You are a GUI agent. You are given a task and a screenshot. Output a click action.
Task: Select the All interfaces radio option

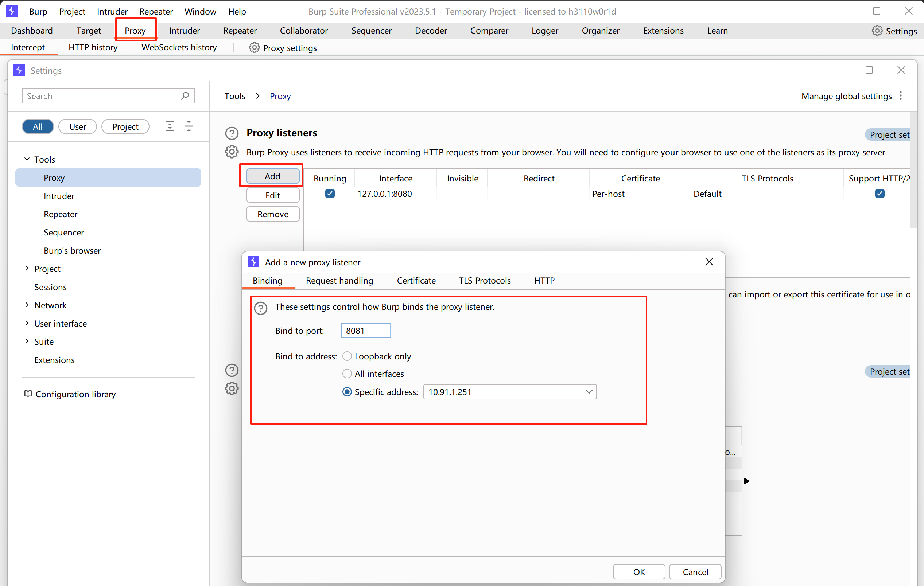347,374
